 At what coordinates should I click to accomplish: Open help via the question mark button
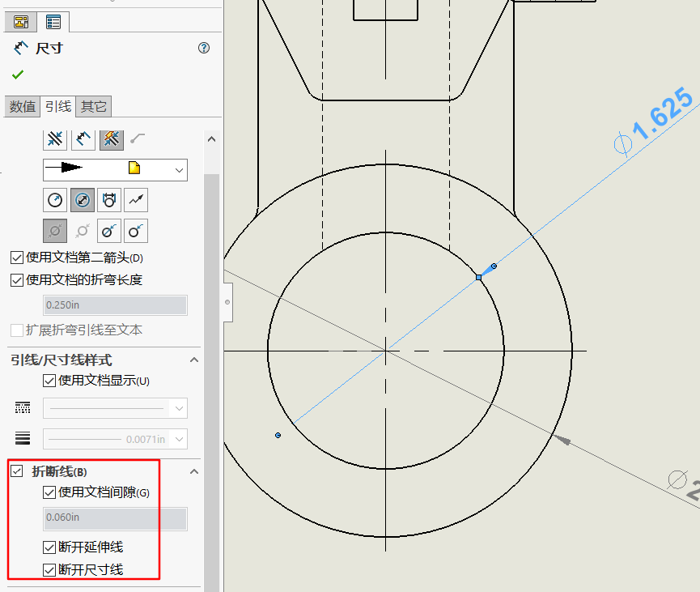click(x=203, y=48)
